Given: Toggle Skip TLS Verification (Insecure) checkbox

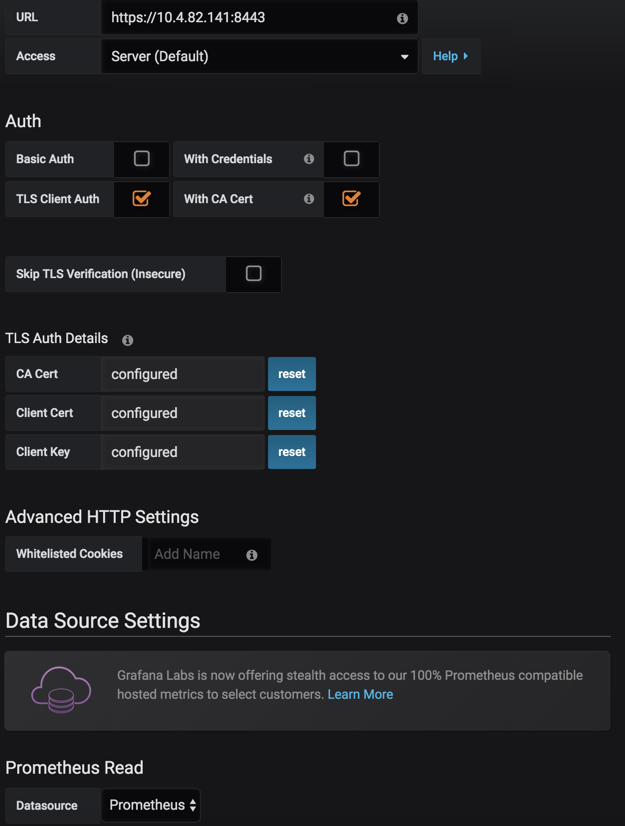Looking at the screenshot, I should pyautogui.click(x=254, y=274).
